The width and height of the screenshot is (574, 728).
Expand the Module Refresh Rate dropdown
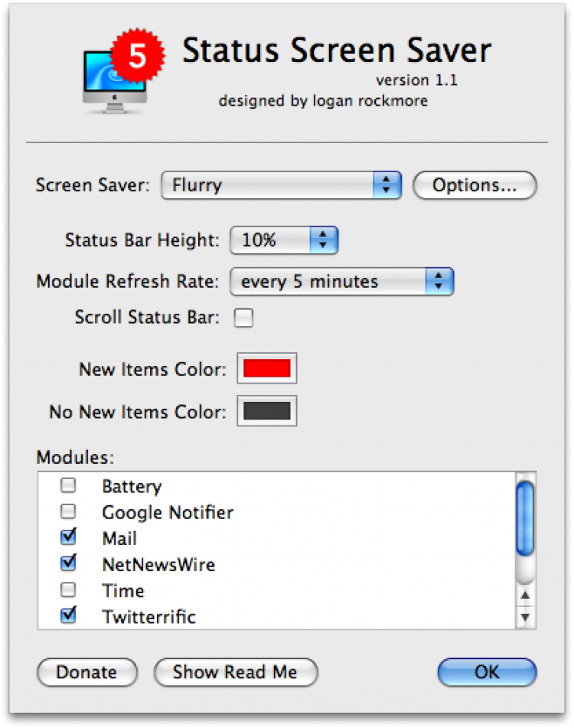[x=341, y=281]
